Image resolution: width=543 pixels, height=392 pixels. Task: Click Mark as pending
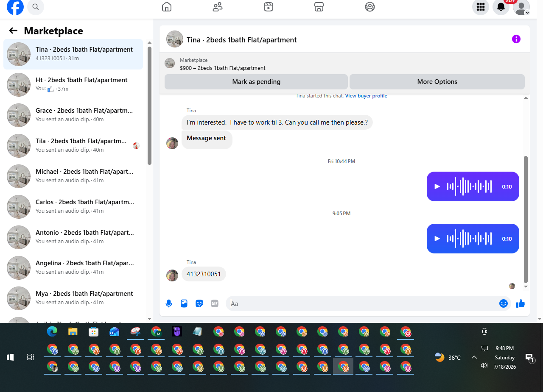coord(256,82)
